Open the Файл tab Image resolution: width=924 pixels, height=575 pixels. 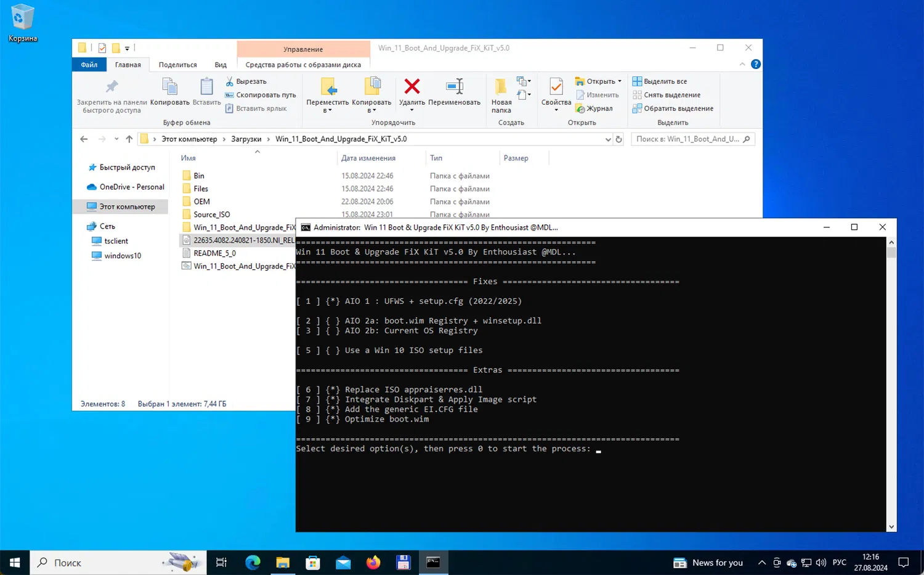pos(89,65)
